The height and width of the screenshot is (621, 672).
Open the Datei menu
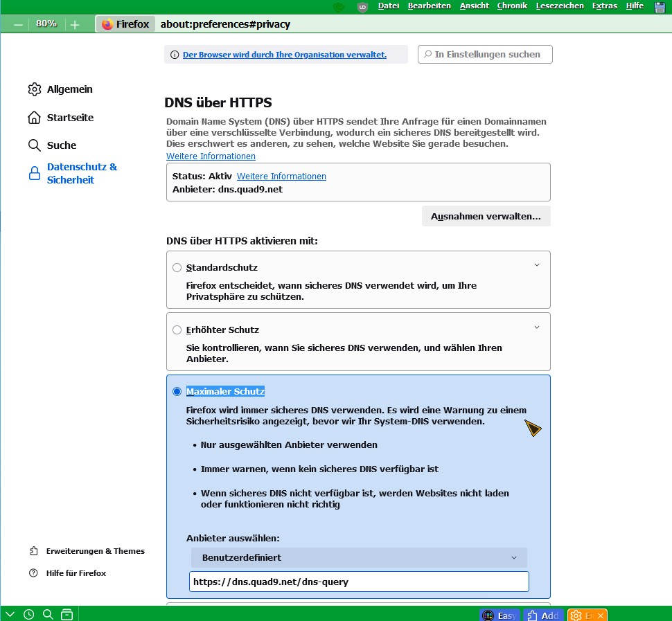(388, 6)
